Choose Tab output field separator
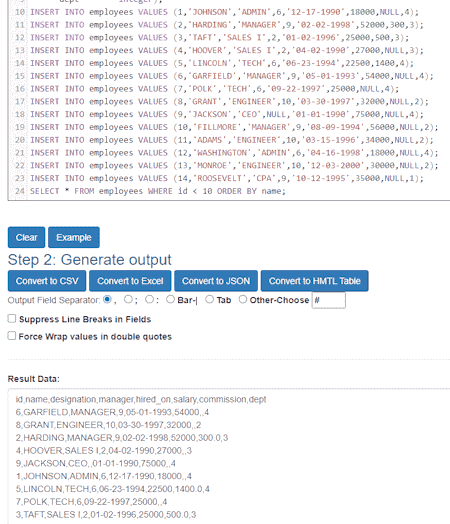 (209, 299)
